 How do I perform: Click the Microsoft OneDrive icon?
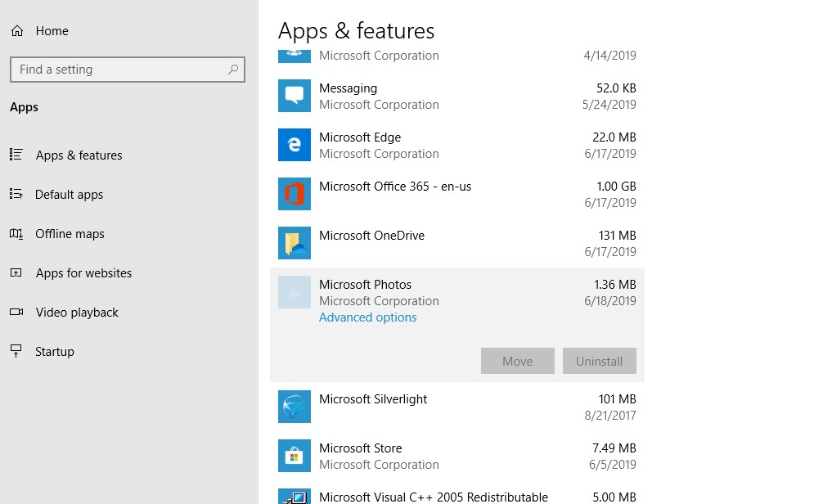[295, 243]
